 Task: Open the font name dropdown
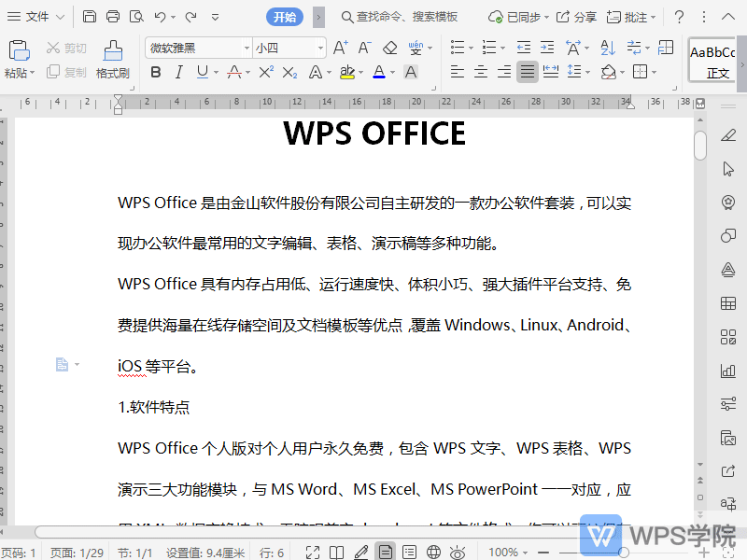point(247,48)
